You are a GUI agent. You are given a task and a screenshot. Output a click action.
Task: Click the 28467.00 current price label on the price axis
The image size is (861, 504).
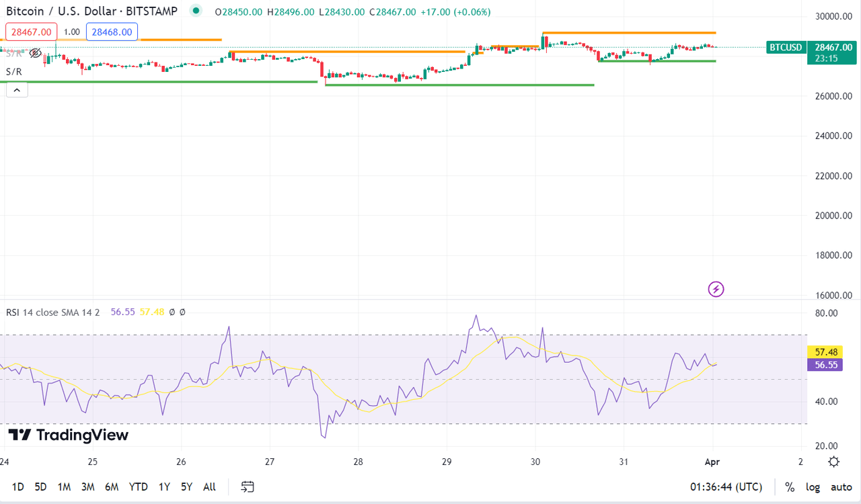[x=833, y=47]
